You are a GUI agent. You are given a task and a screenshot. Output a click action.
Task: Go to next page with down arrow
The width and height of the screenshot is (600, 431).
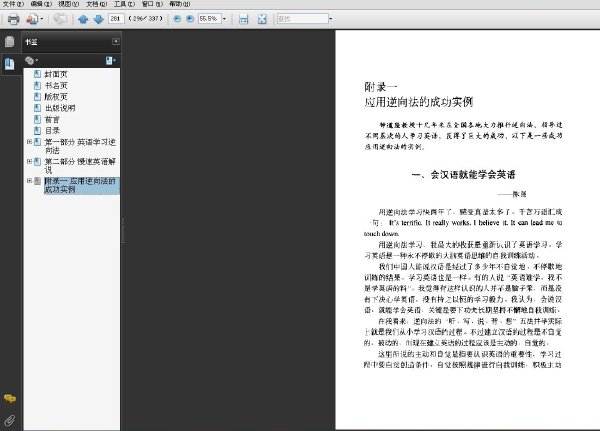coord(99,19)
